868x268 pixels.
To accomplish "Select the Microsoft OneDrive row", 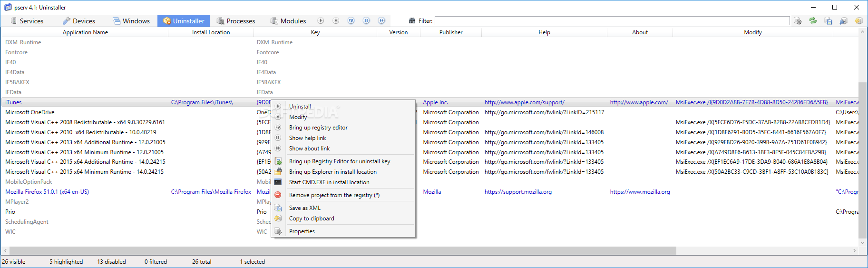I will pos(430,112).
